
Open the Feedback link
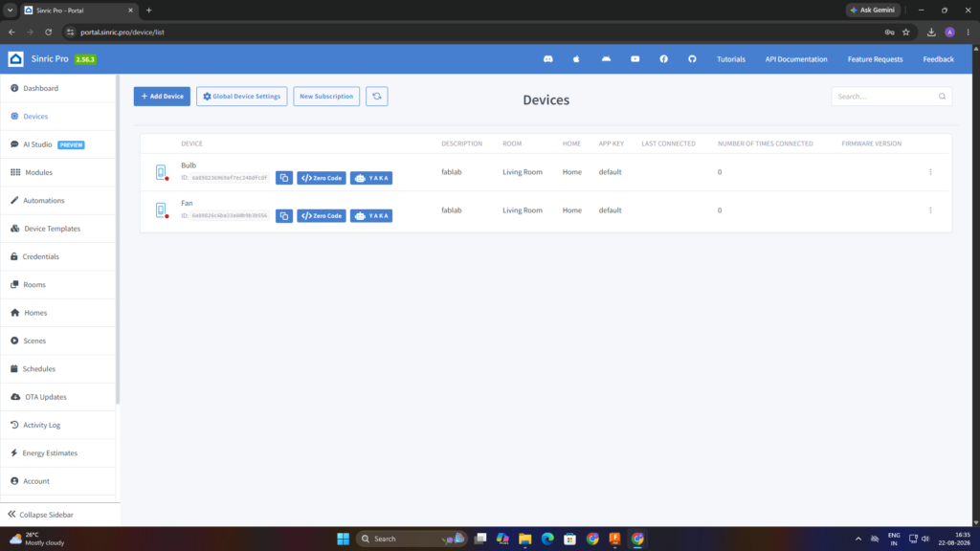938,59
